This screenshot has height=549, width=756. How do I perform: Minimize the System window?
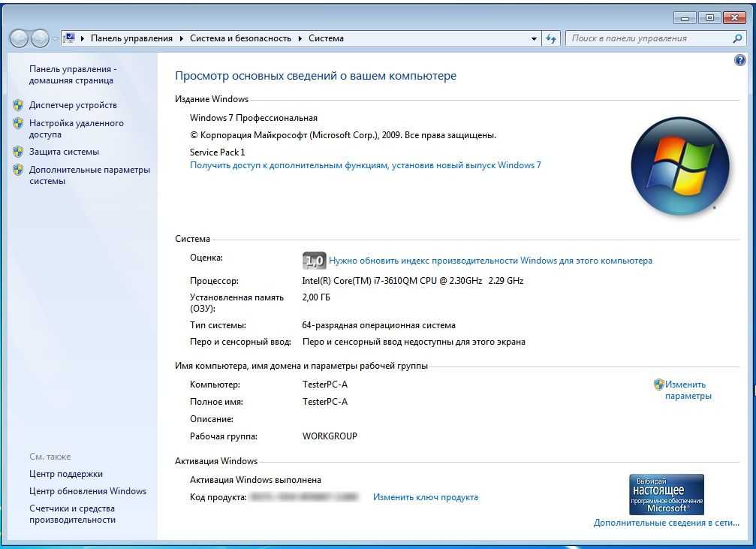click(685, 18)
